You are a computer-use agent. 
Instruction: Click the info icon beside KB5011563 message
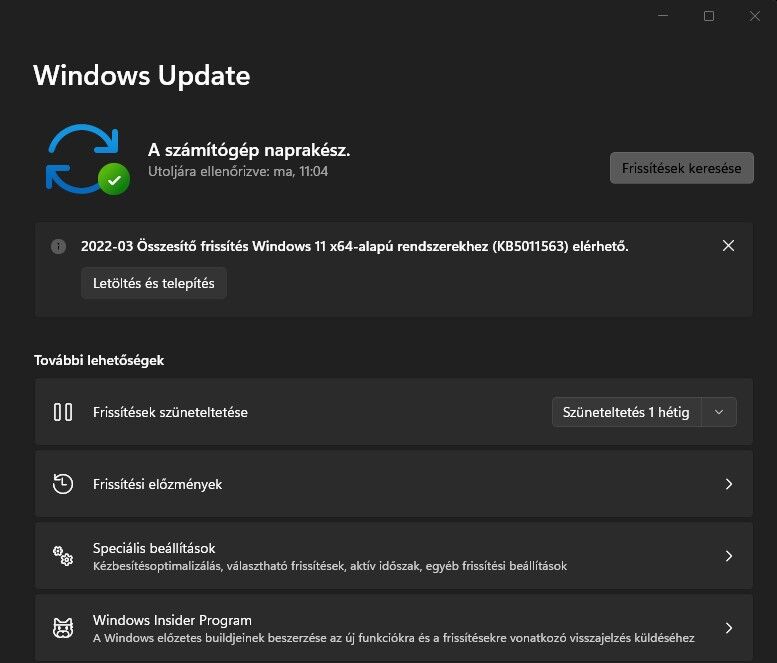click(x=58, y=246)
